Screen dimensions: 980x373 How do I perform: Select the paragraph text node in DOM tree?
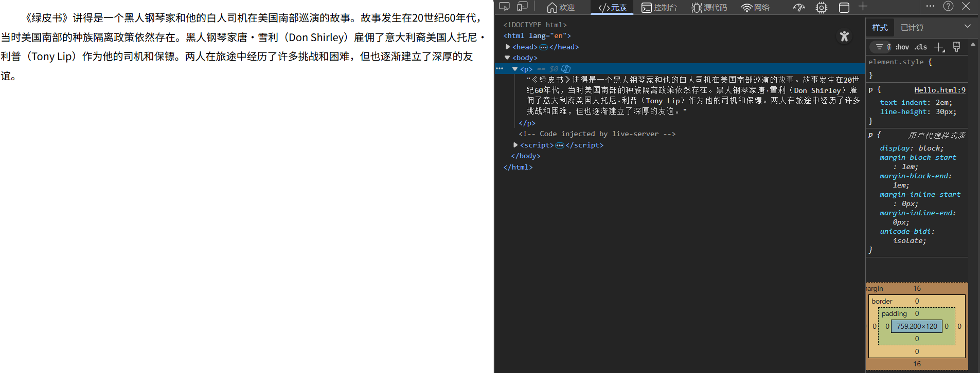(x=693, y=96)
